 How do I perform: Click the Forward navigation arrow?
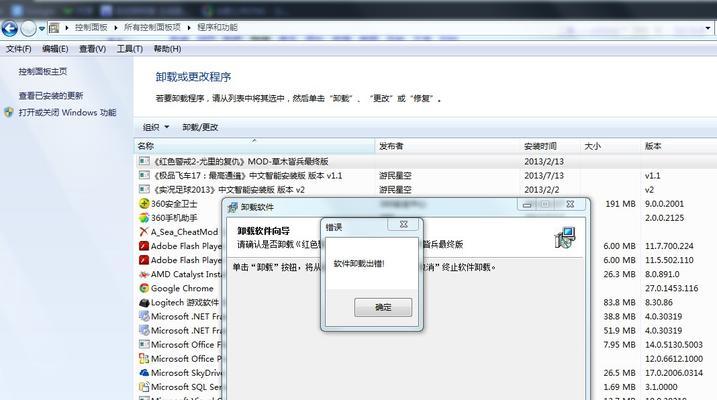(28, 28)
